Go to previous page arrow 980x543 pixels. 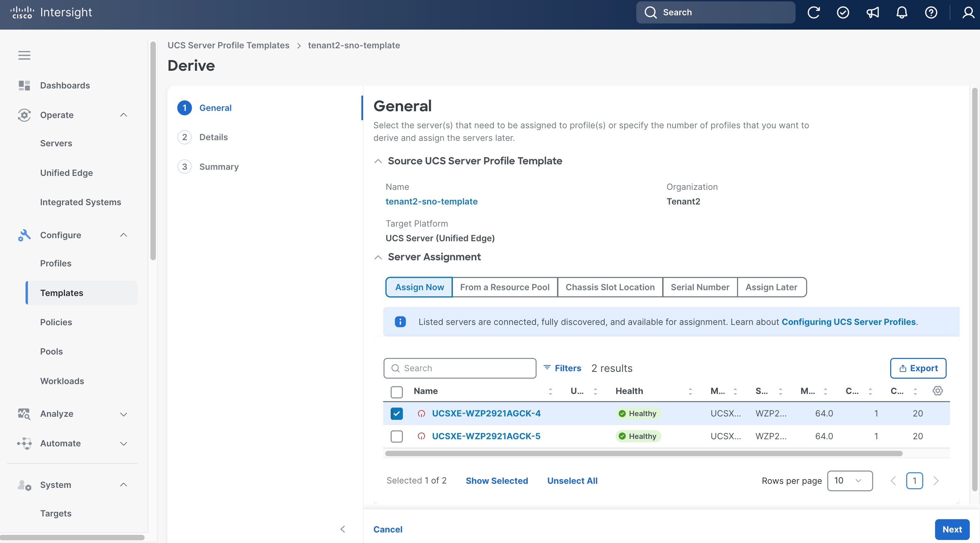pyautogui.click(x=893, y=481)
